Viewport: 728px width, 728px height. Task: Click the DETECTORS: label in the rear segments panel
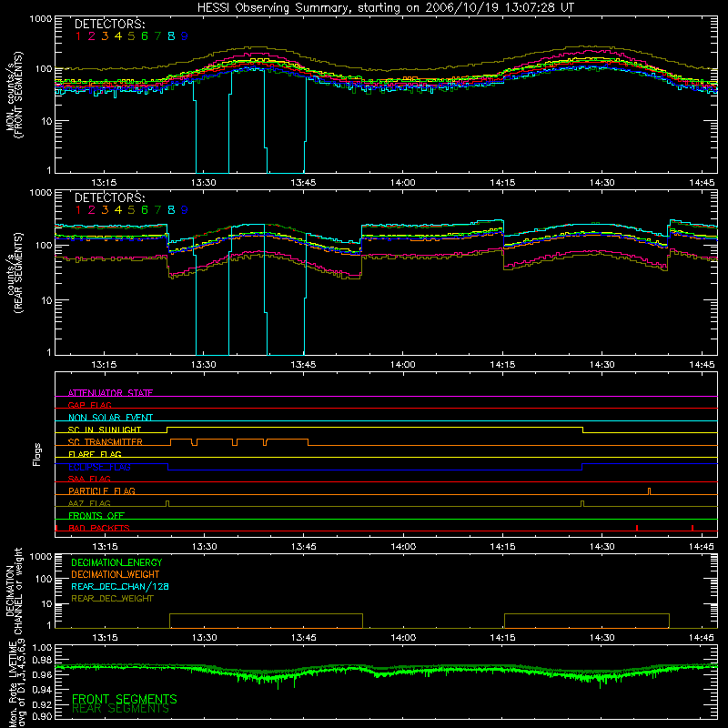tap(109, 197)
